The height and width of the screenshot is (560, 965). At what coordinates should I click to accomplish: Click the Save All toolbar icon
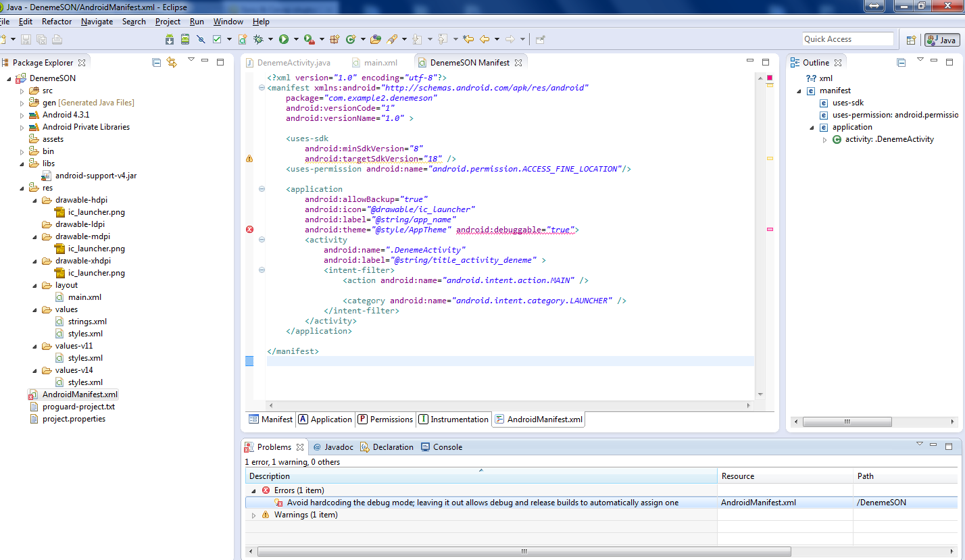[x=41, y=39]
